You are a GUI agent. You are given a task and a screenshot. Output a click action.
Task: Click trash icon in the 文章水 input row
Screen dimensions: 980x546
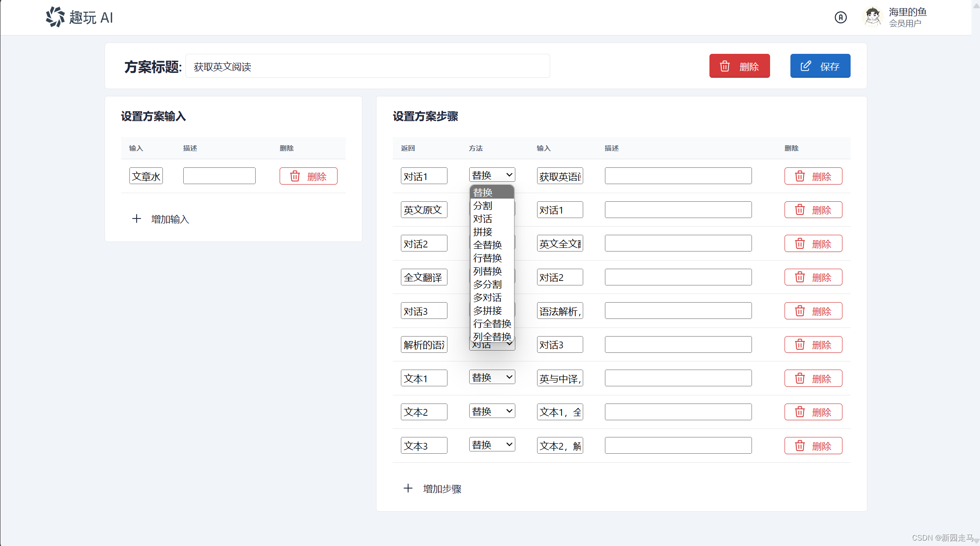click(295, 176)
